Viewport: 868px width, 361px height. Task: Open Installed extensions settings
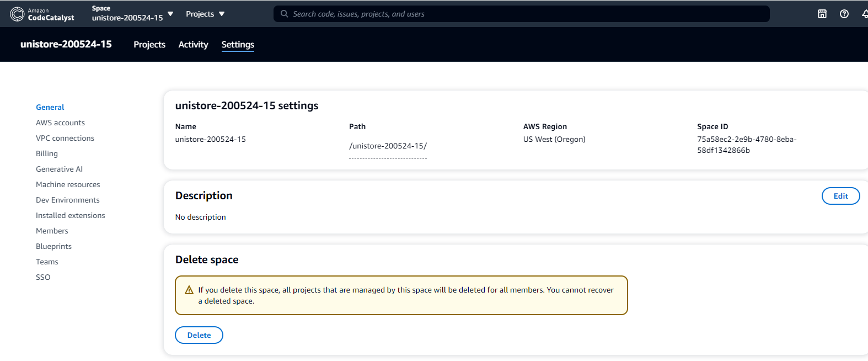pos(71,215)
